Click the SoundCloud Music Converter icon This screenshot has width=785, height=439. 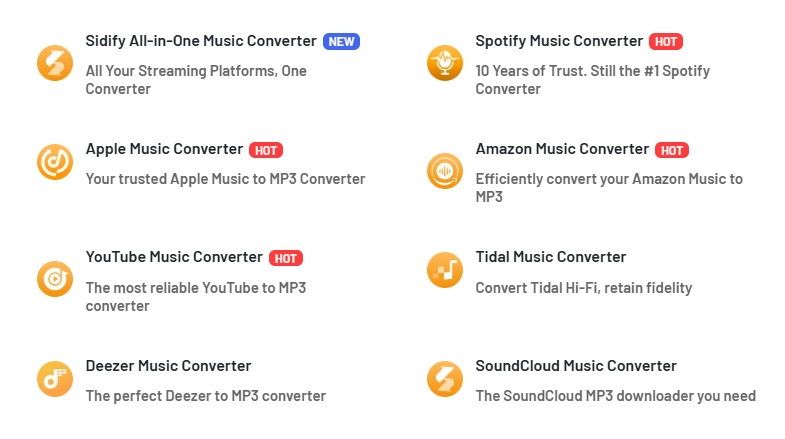445,378
